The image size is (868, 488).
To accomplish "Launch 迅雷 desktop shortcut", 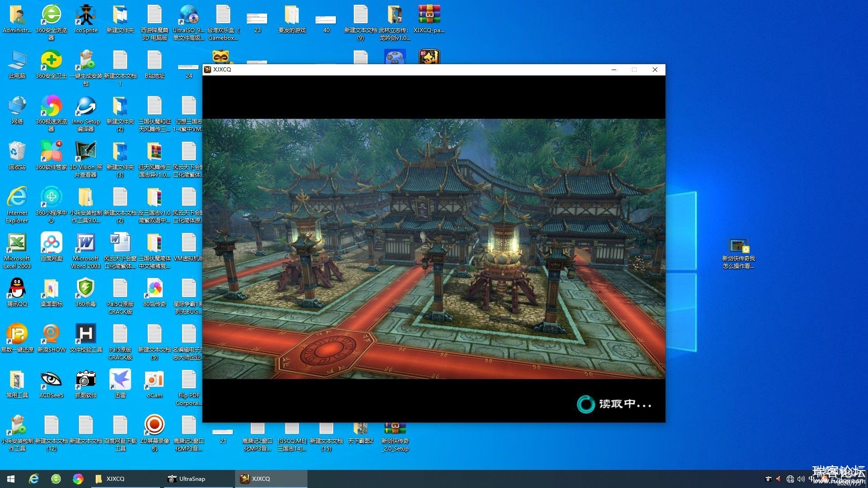I will pos(120,384).
